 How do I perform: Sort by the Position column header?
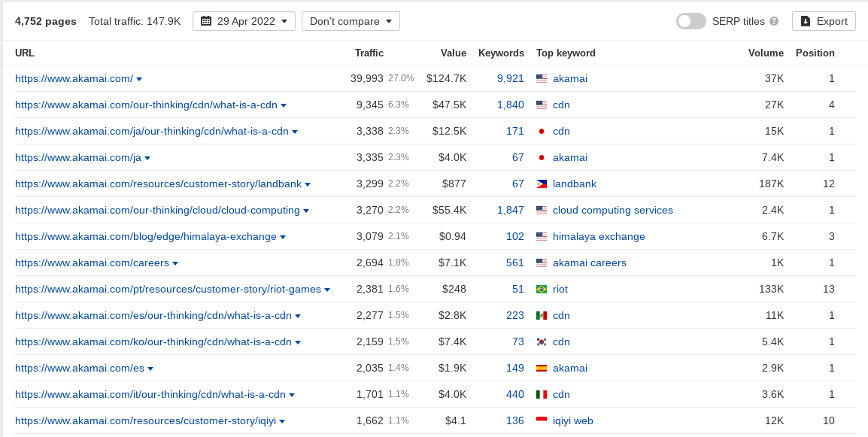pos(815,53)
